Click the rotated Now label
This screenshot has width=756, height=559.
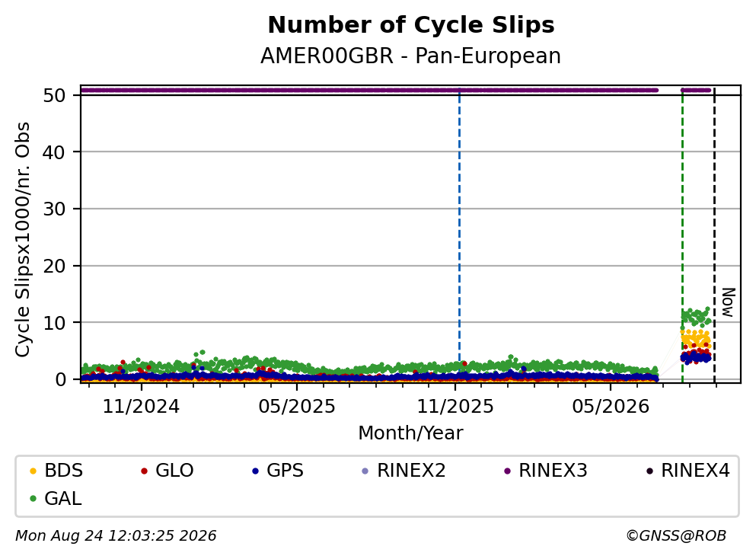(728, 302)
